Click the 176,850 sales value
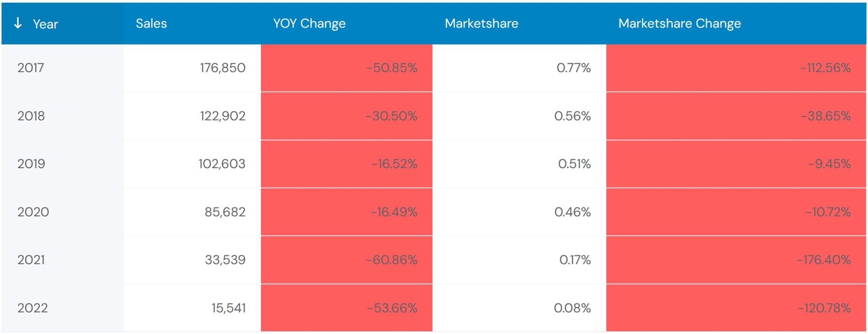This screenshot has height=334, width=868. tap(222, 68)
